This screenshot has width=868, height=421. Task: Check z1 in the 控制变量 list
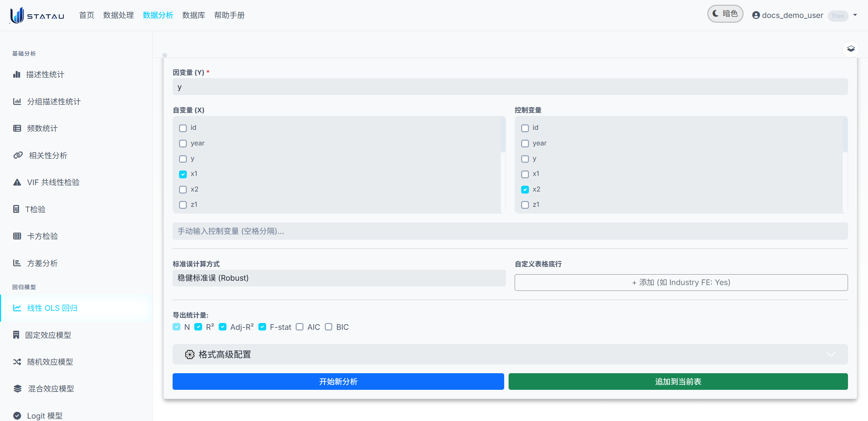pos(525,205)
